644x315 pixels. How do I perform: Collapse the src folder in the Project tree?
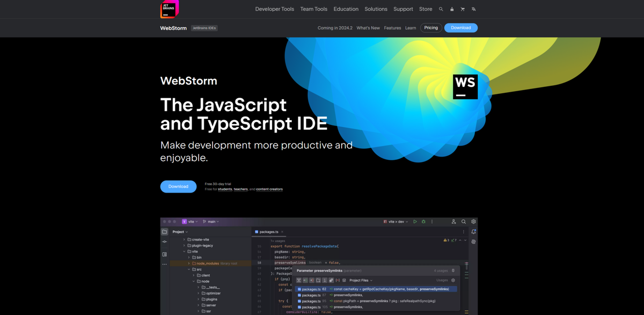189,269
